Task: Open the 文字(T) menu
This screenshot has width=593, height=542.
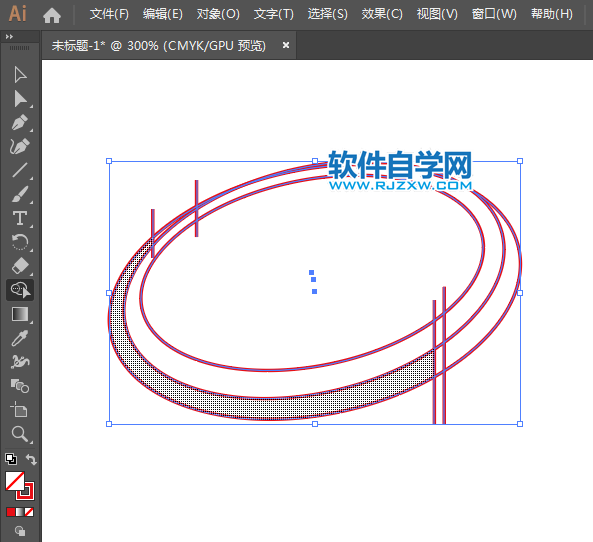Action: [273, 14]
